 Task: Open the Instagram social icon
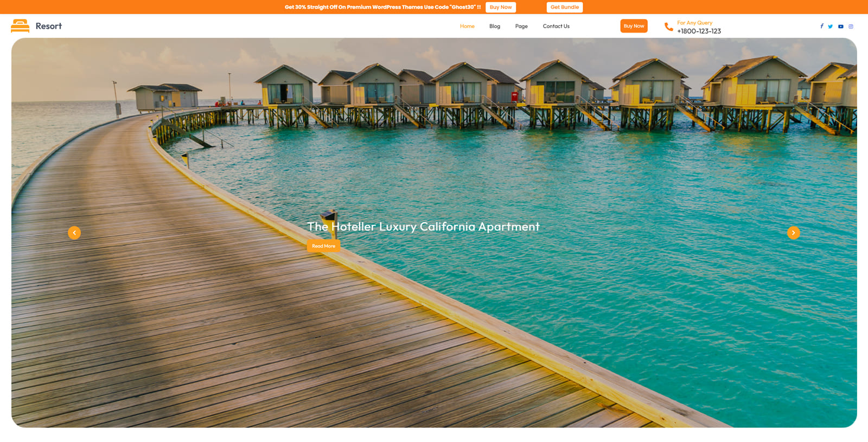click(851, 26)
